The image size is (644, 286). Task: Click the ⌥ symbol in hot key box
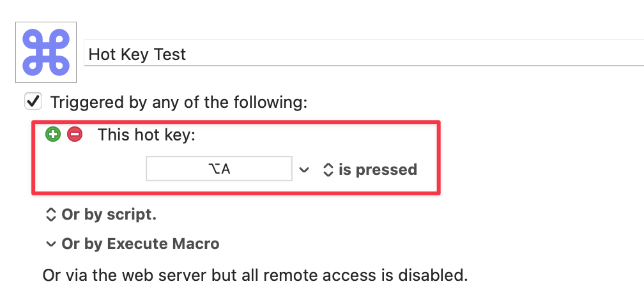click(x=213, y=169)
